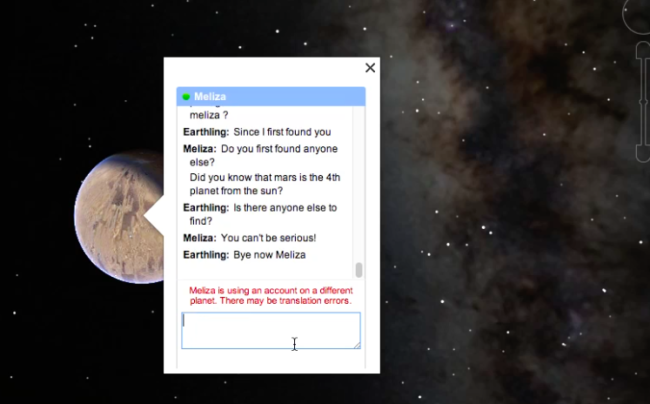Click the Mars 4th planet fact message
Screen dimensions: 650x404
(264, 184)
